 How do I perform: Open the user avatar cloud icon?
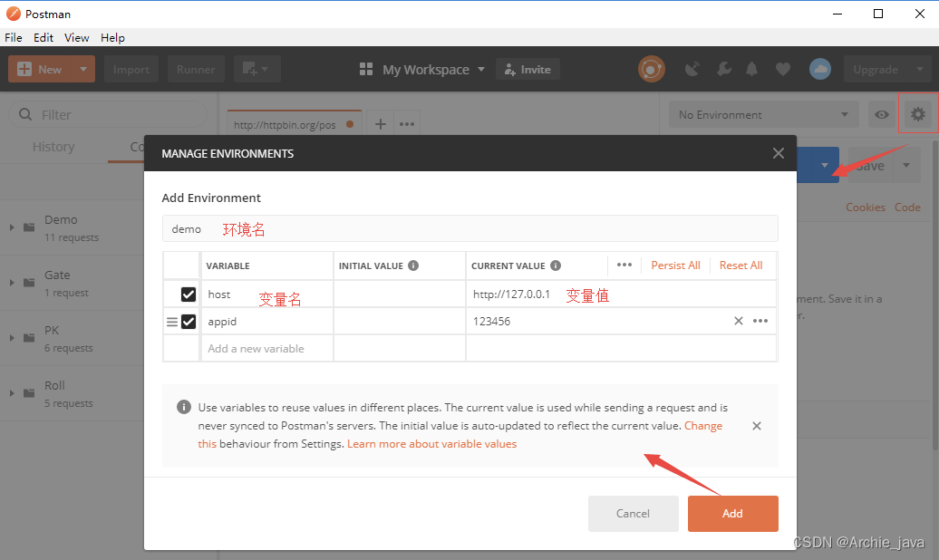pos(820,70)
